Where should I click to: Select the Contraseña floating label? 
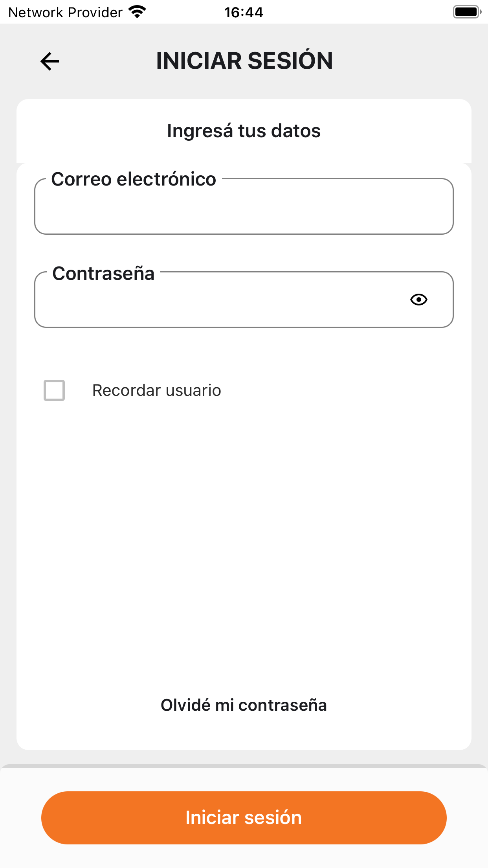pos(103,273)
